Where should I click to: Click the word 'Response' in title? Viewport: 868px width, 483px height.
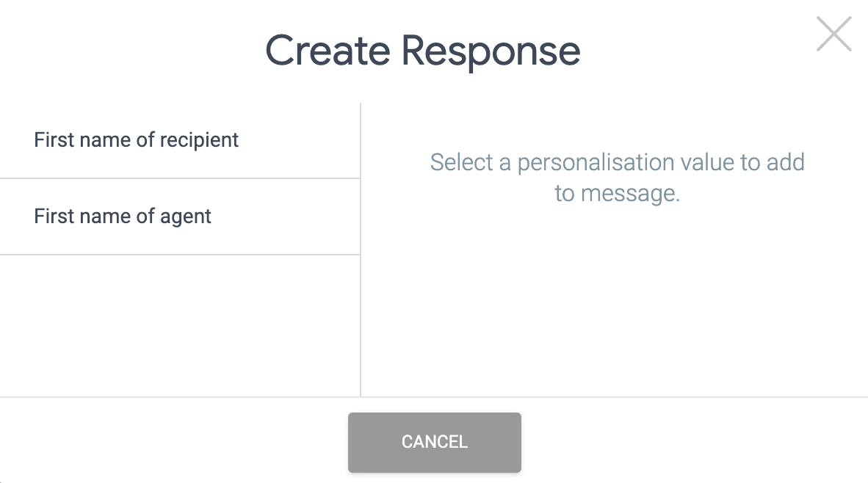tap(491, 53)
